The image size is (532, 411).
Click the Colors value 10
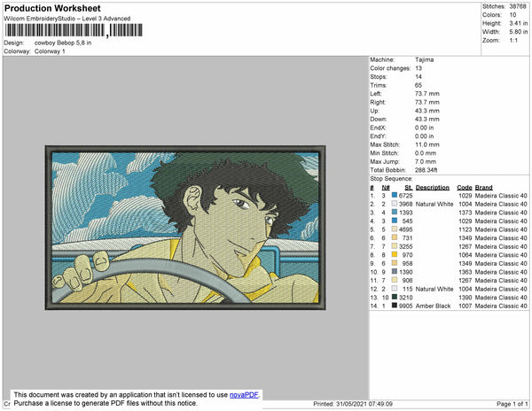[x=512, y=15]
